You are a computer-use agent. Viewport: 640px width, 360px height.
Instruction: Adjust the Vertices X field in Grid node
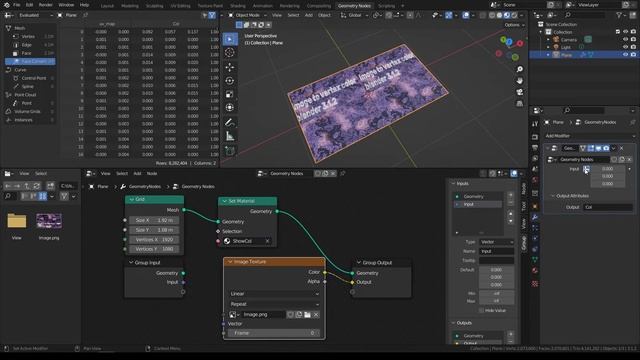coord(154,240)
